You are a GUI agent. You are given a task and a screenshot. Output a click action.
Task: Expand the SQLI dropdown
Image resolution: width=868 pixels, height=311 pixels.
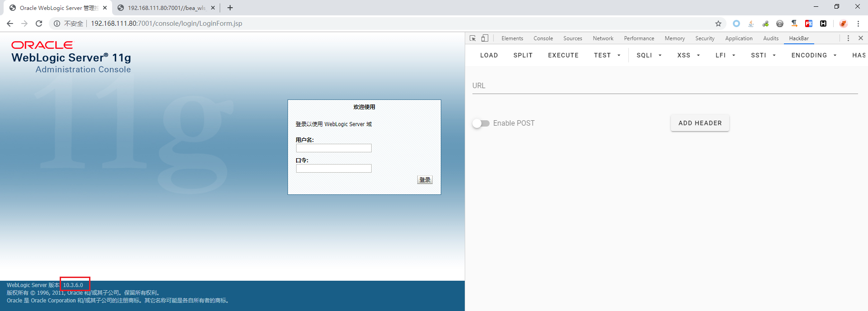coord(649,55)
